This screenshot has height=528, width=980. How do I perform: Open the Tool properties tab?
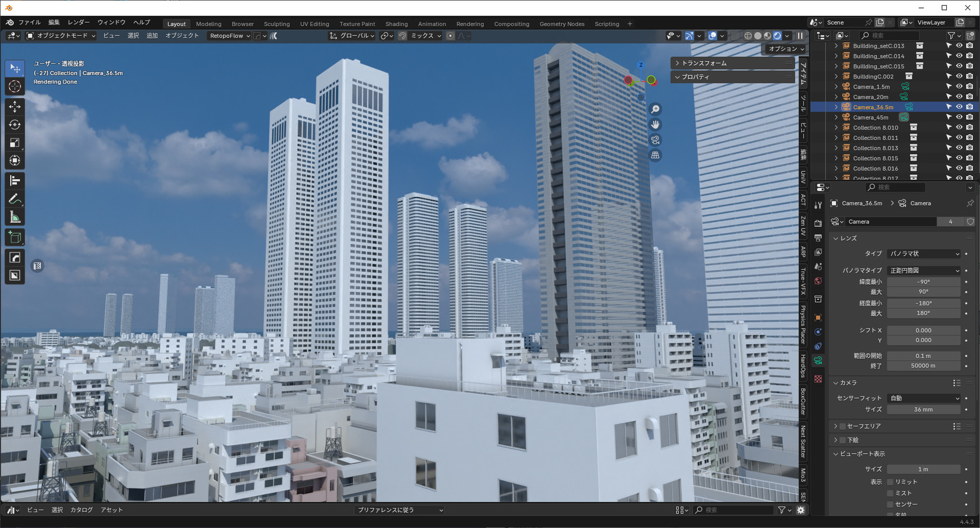[818, 206]
